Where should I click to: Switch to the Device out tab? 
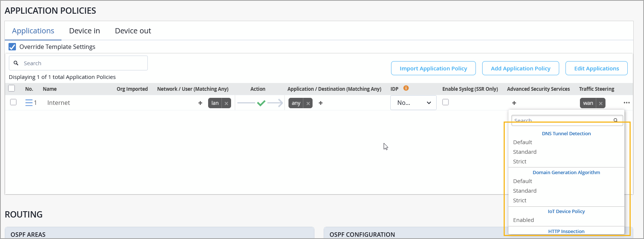click(133, 31)
